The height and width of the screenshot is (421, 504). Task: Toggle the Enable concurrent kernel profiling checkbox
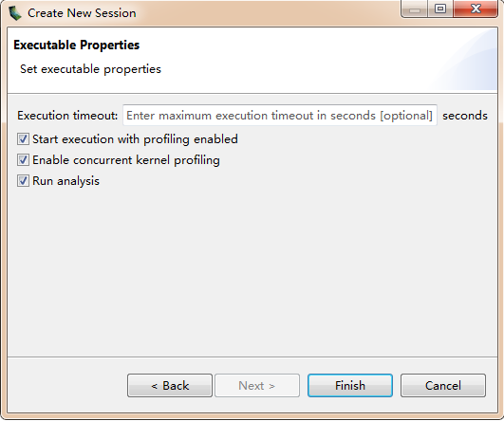[23, 160]
